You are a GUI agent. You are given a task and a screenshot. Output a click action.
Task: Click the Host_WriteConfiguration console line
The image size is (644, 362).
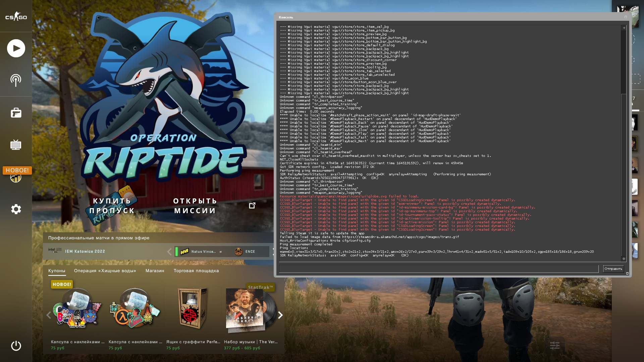coord(325,241)
